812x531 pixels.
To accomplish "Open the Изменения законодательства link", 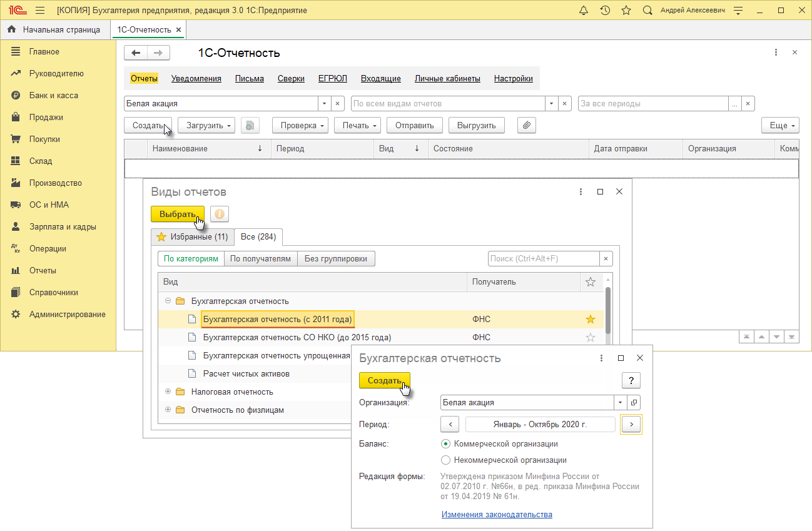I will point(497,514).
